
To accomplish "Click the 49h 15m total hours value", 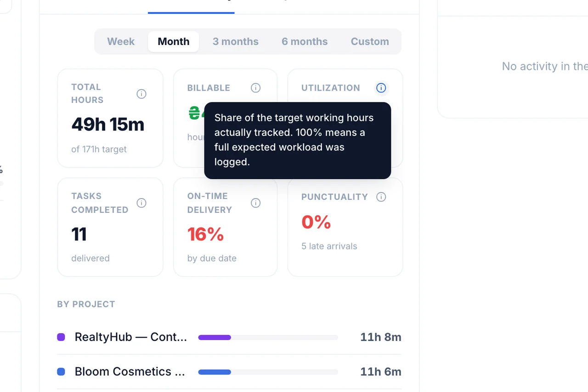I will [x=108, y=125].
